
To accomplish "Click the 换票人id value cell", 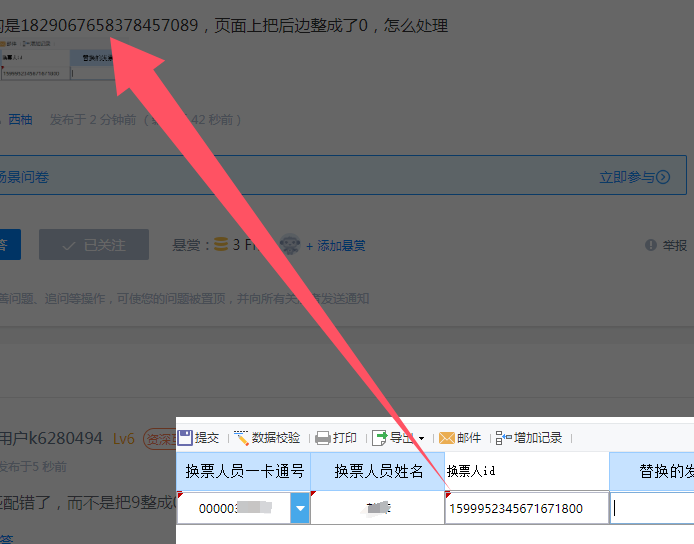I will (x=527, y=508).
